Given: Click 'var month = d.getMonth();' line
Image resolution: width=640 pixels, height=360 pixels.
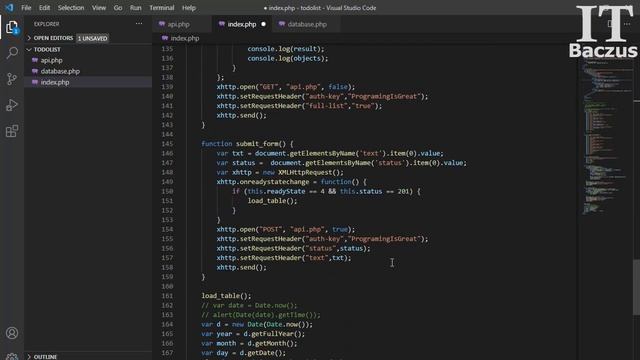Looking at the screenshot, I should [249, 343].
